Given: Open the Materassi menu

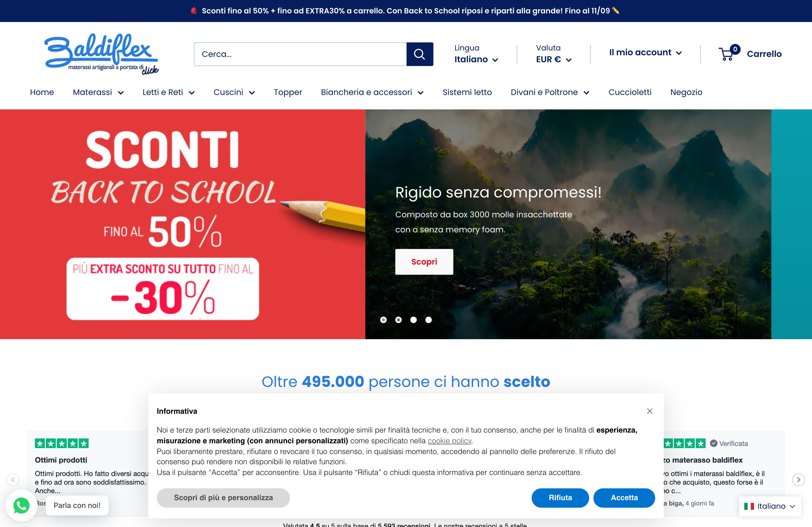Looking at the screenshot, I should (98, 92).
